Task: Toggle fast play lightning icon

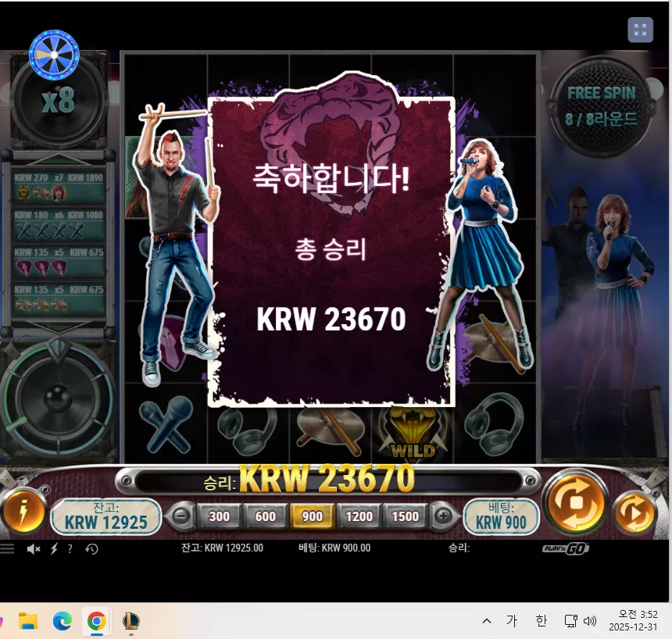Action: [x=55, y=548]
